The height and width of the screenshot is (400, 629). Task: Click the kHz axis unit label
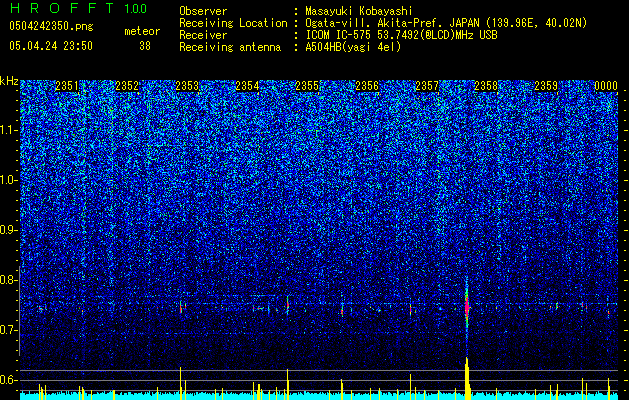click(9, 81)
